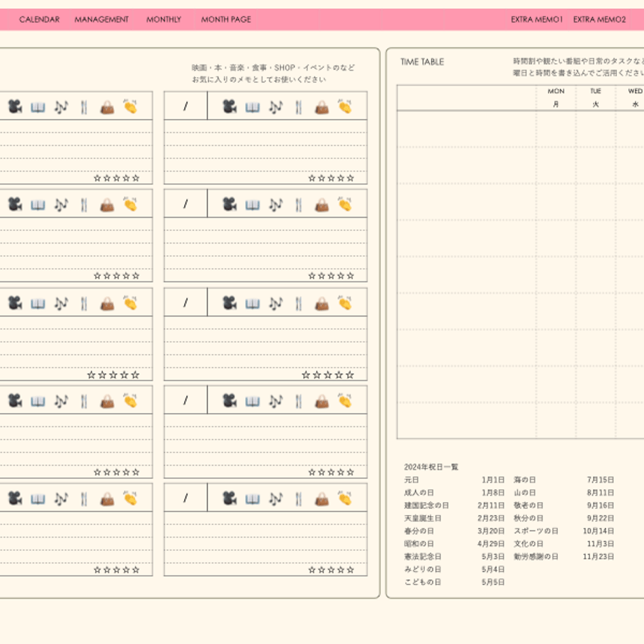Mark music notes icon in fourth left-column card
This screenshot has width=644, height=644.
pos(61,401)
